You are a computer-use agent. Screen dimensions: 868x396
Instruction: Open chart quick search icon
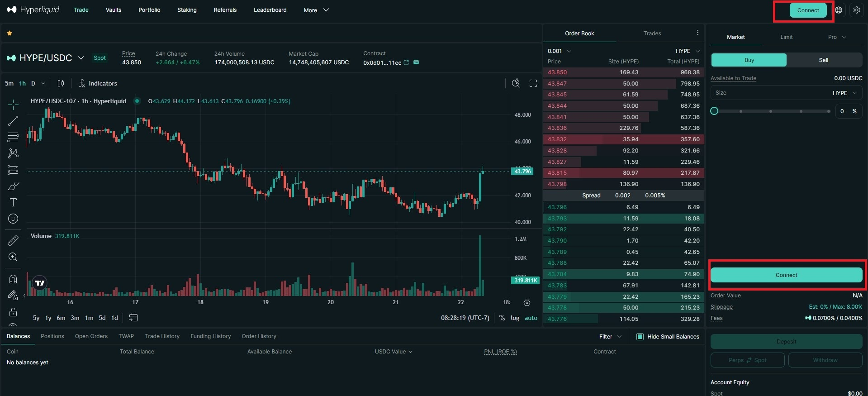tap(516, 83)
